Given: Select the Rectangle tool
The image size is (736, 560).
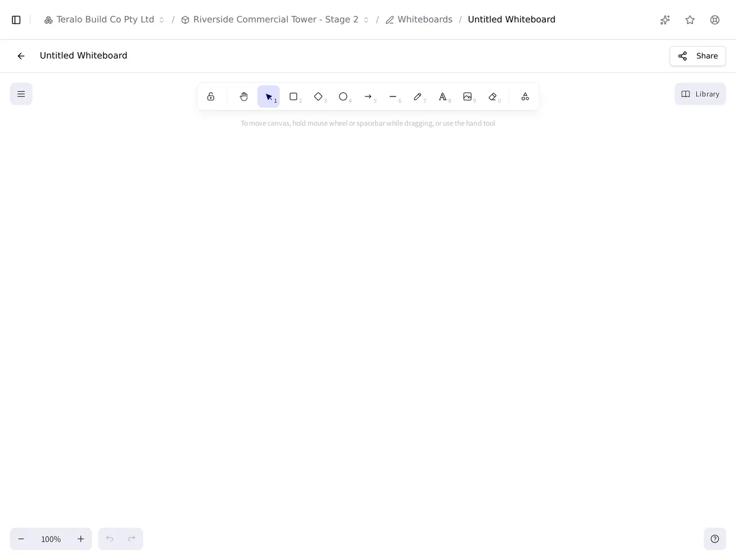Looking at the screenshot, I should [293, 97].
